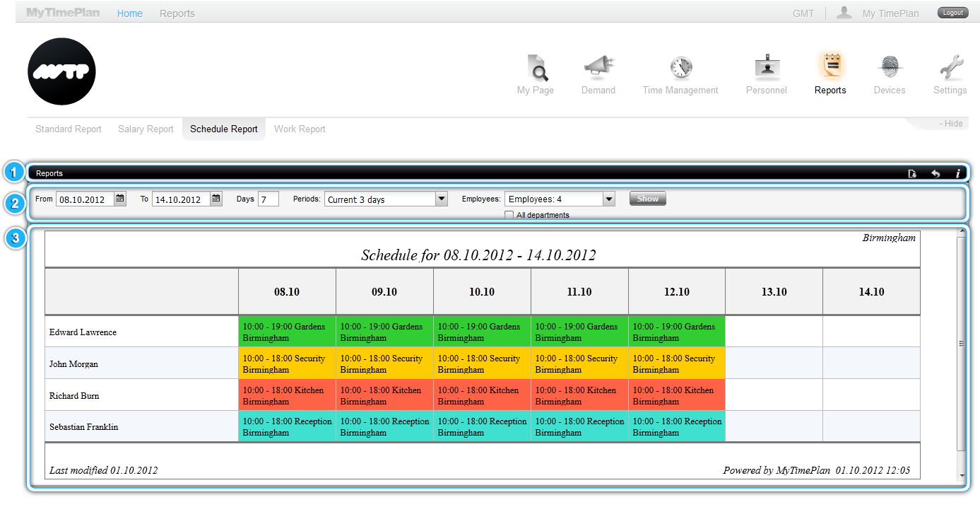
Task: Click Sebastian Franklin row name
Action: [84, 427]
